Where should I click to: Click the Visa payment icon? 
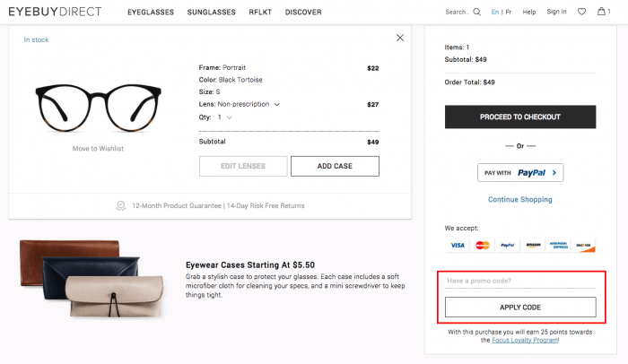tap(458, 245)
